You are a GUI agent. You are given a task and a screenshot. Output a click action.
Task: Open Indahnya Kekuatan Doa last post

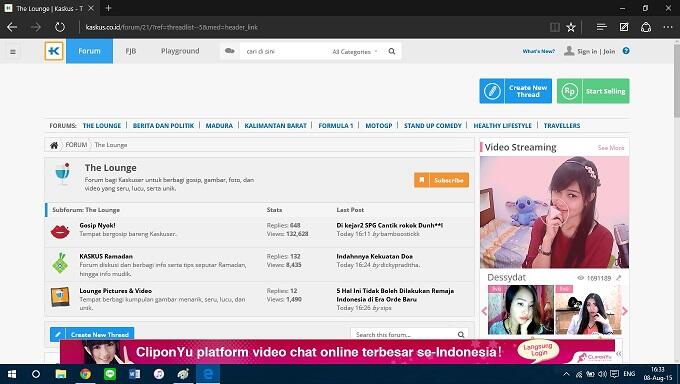[x=375, y=256]
